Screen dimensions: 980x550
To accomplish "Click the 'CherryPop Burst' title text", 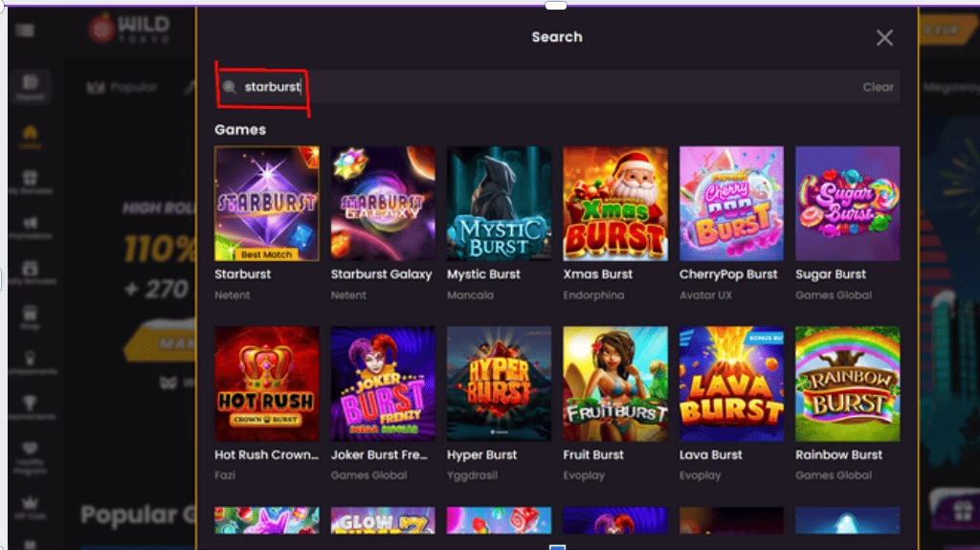I will (728, 275).
